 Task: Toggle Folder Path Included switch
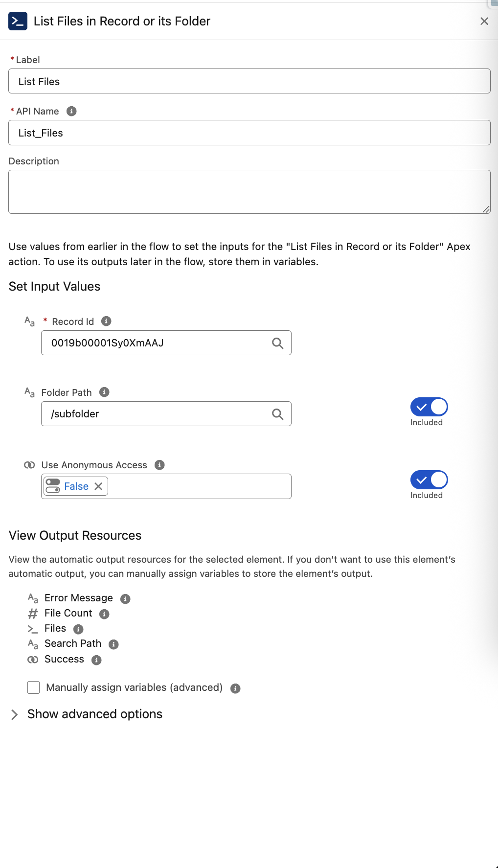point(429,407)
